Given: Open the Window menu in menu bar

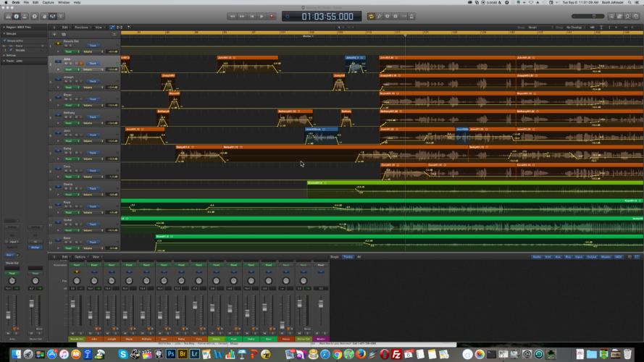Looking at the screenshot, I should (64, 2).
